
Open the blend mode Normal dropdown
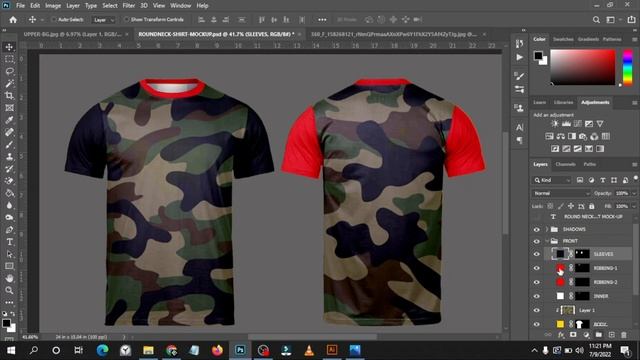tap(561, 193)
